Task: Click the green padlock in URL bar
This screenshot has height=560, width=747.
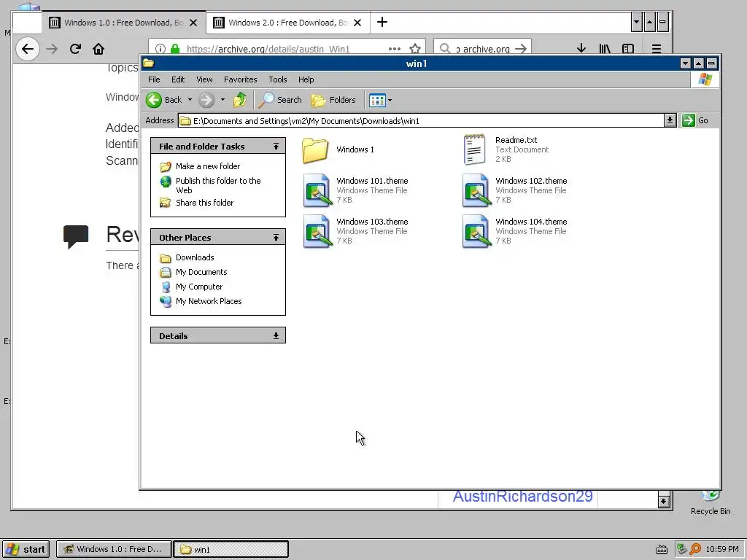Action: click(175, 49)
